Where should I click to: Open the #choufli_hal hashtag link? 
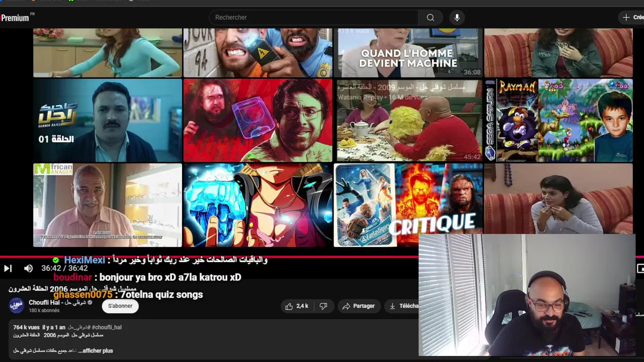(107, 327)
